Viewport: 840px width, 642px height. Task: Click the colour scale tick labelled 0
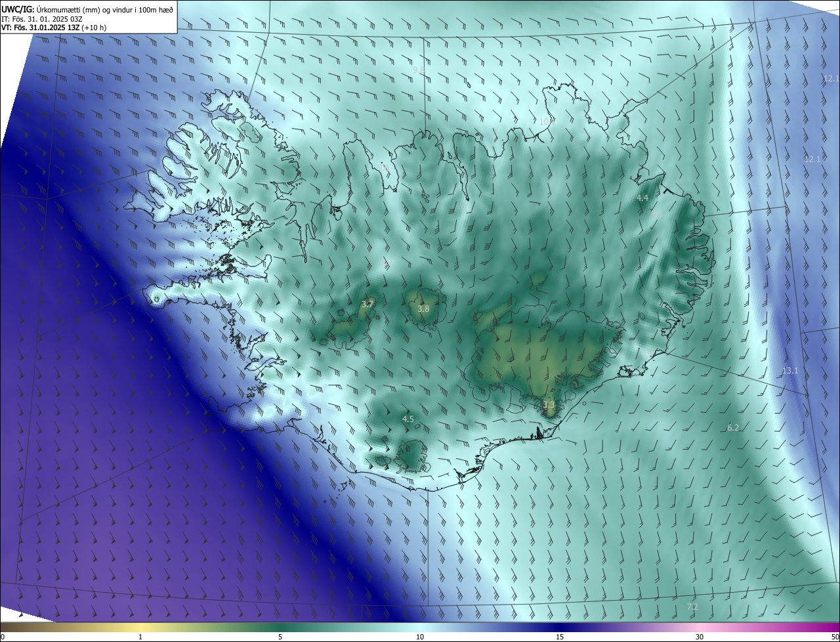click(x=2, y=637)
